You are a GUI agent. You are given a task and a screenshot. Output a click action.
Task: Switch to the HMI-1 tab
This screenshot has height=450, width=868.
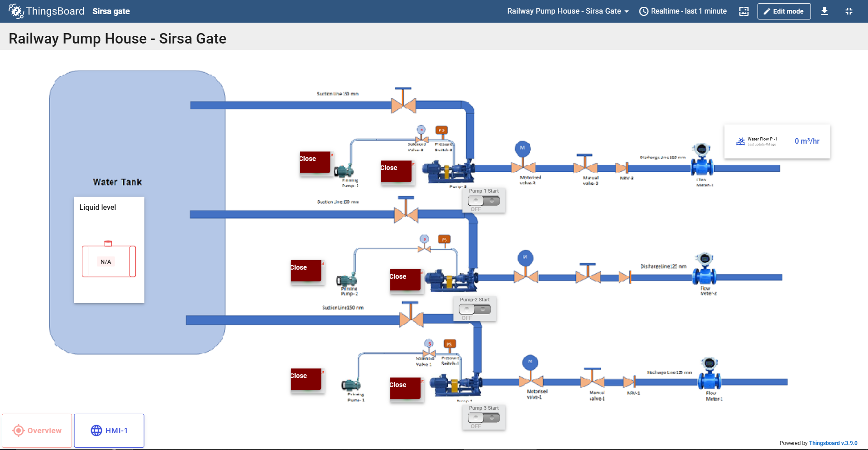(x=109, y=431)
